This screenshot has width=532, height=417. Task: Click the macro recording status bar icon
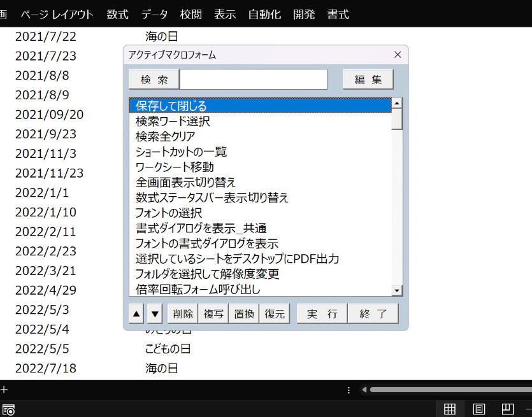(x=8, y=409)
